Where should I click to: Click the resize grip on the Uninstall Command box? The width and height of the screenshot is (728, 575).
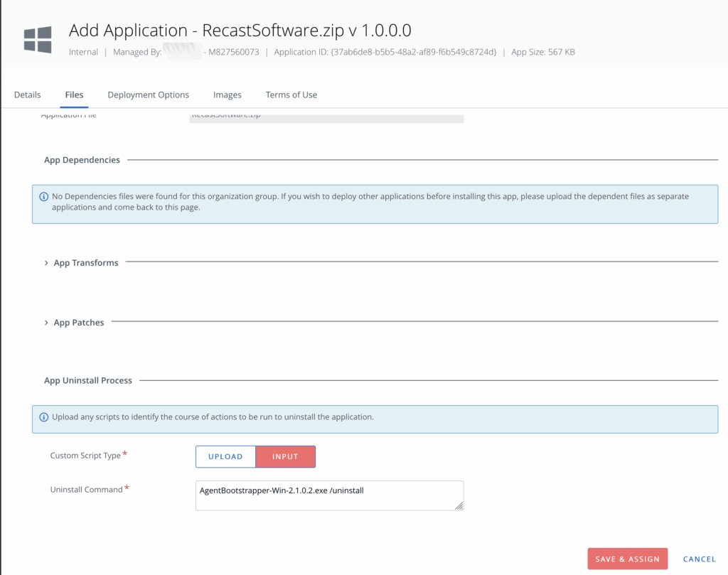click(459, 505)
